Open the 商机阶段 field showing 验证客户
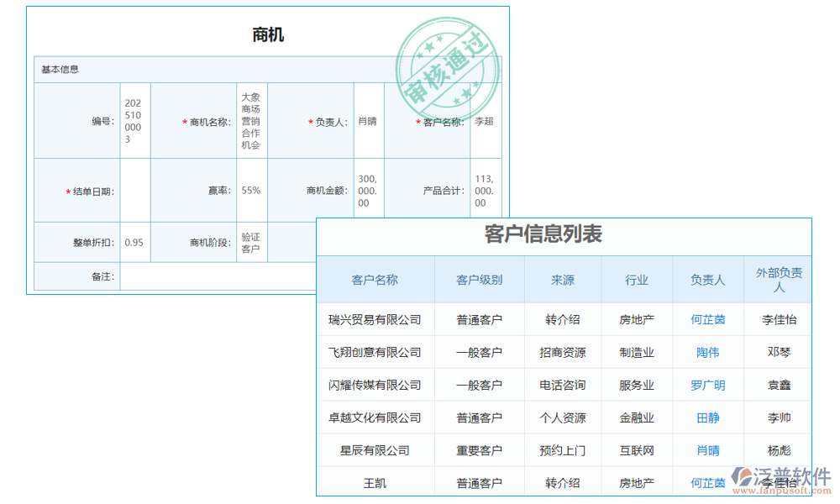The image size is (840, 504). [250, 242]
